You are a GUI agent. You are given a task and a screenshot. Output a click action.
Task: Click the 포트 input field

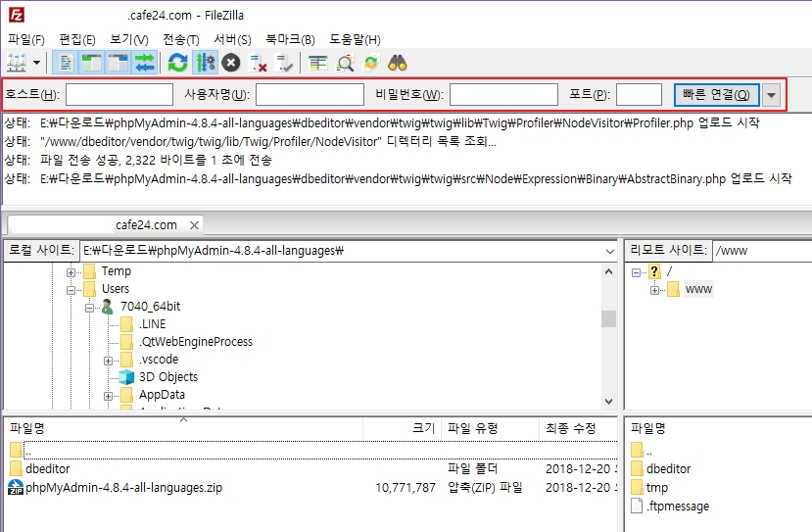[x=639, y=95]
